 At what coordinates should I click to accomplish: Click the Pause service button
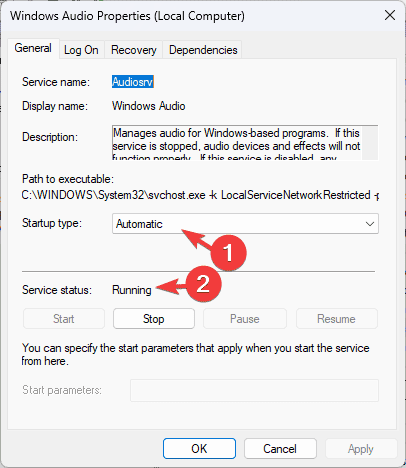click(245, 319)
